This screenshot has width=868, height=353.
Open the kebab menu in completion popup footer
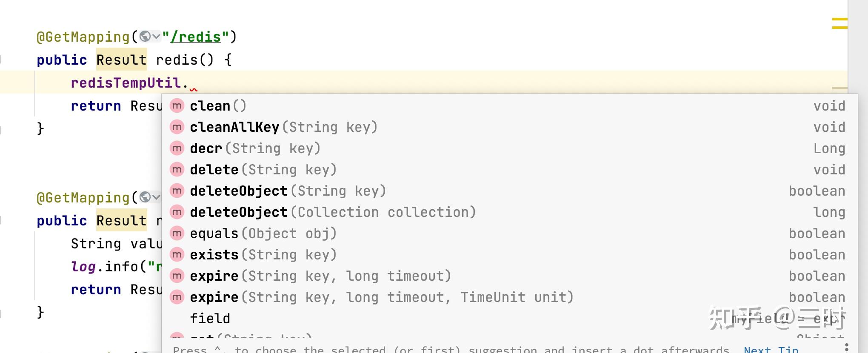[x=847, y=347]
